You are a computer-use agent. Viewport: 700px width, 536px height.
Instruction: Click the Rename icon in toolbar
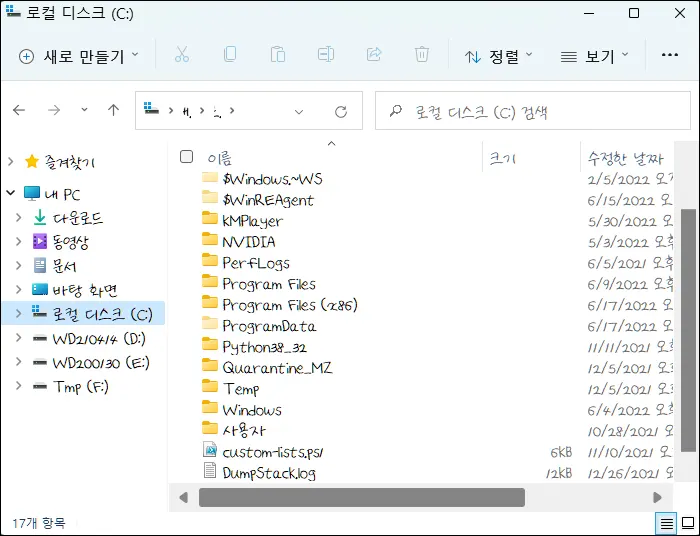(x=325, y=54)
